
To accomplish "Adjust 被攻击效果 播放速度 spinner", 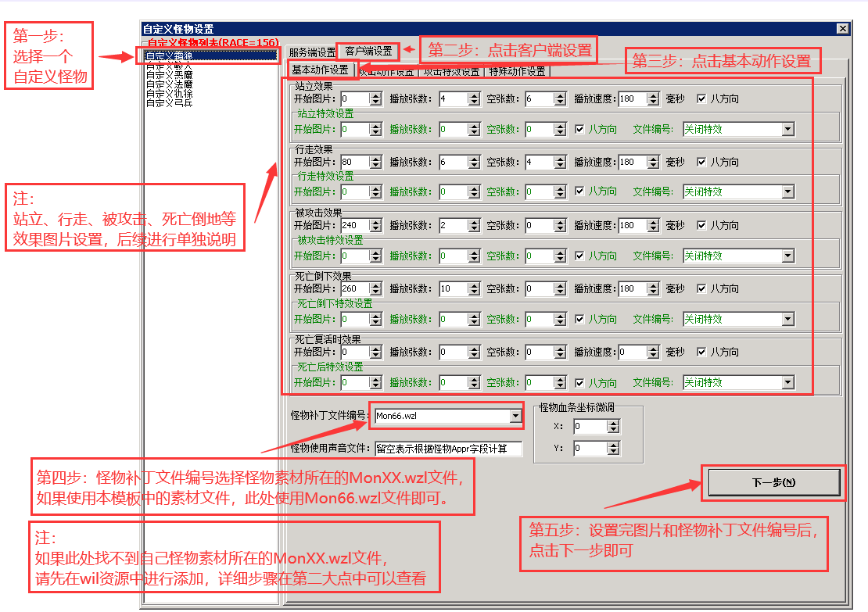I will pyautogui.click(x=651, y=226).
